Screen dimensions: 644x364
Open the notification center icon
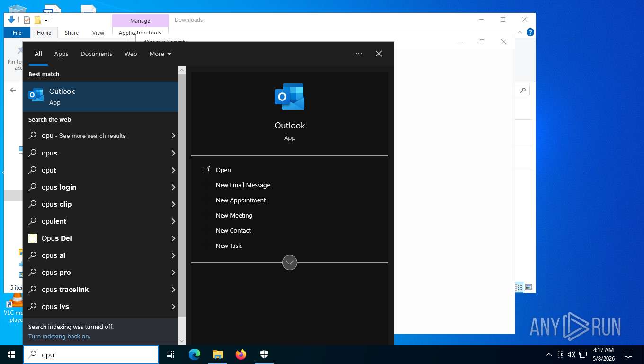[x=628, y=355]
